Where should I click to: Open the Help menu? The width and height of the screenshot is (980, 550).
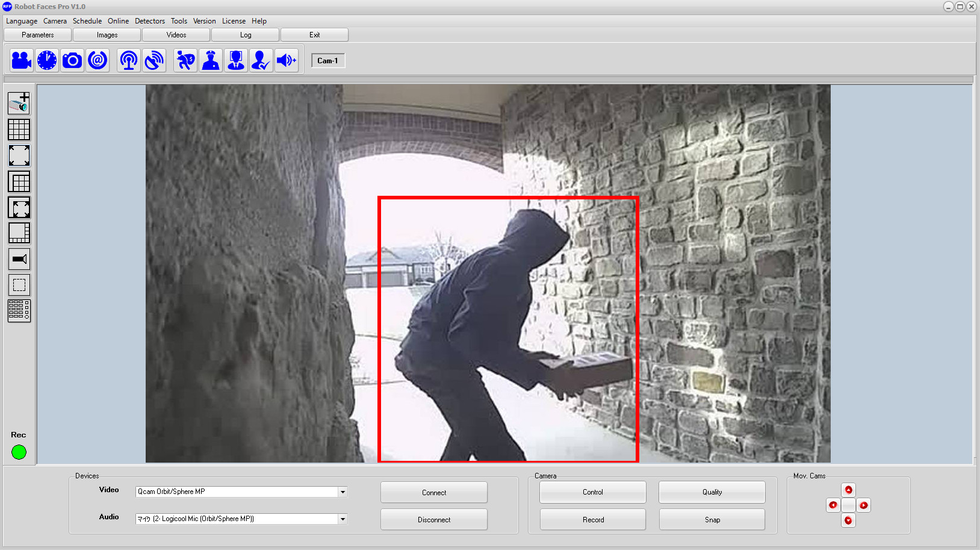tap(259, 21)
